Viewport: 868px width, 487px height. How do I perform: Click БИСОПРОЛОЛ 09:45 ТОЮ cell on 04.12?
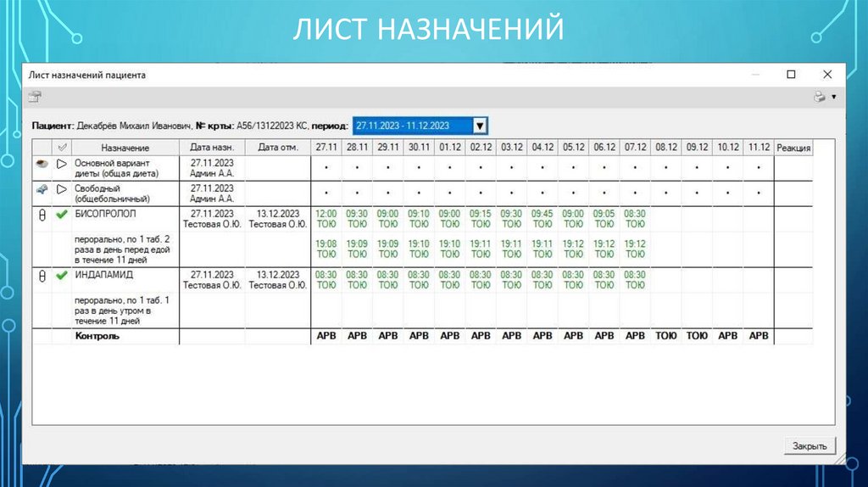542,219
